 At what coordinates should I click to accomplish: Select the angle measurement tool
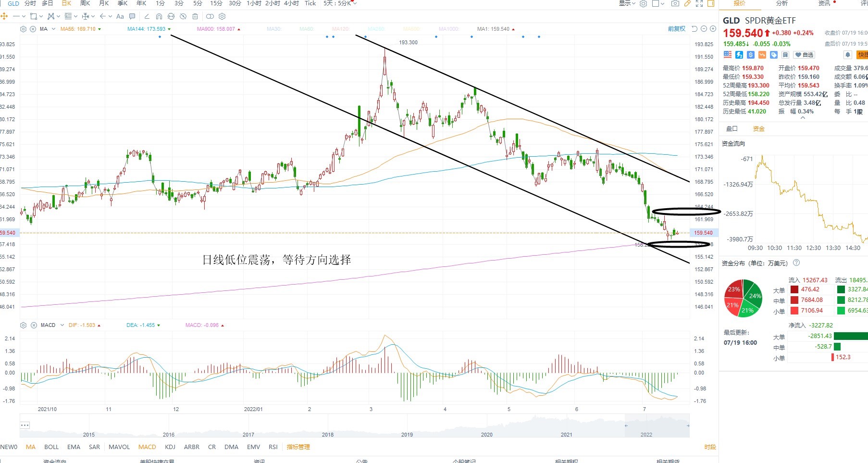[147, 16]
